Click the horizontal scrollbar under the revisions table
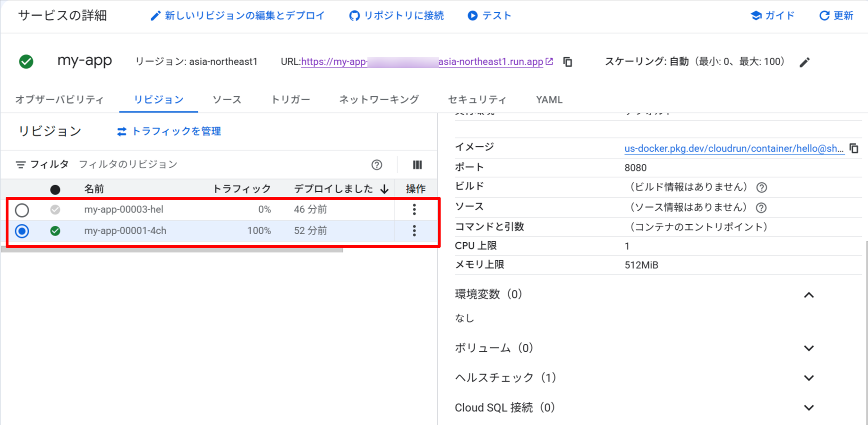Screen dimensions: 868x425 [172, 249]
